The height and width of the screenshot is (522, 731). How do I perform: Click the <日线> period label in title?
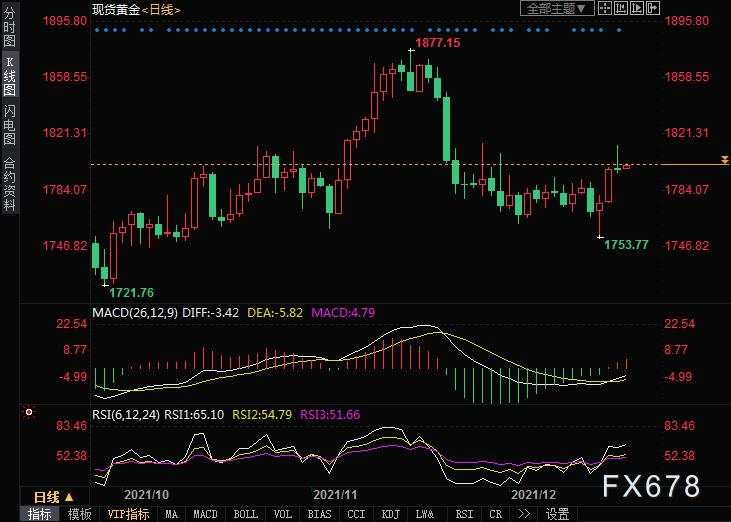161,9
